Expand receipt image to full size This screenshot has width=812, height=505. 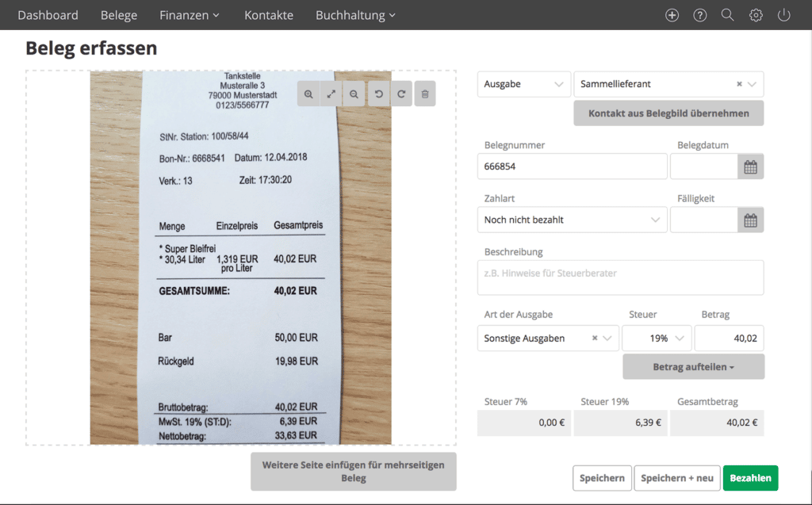331,94
